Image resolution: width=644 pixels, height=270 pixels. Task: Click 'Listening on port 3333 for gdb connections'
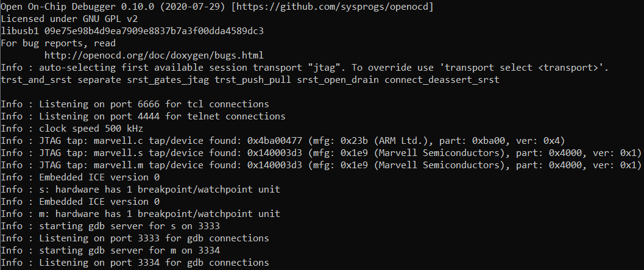tap(135, 238)
